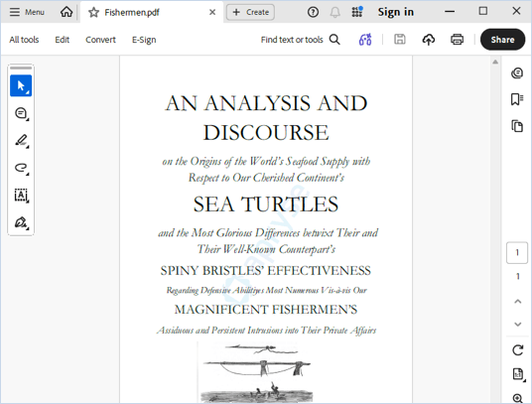Screen dimensions: 532x404
Task: Select the Fill & Sign pen tool
Action: [21, 222]
